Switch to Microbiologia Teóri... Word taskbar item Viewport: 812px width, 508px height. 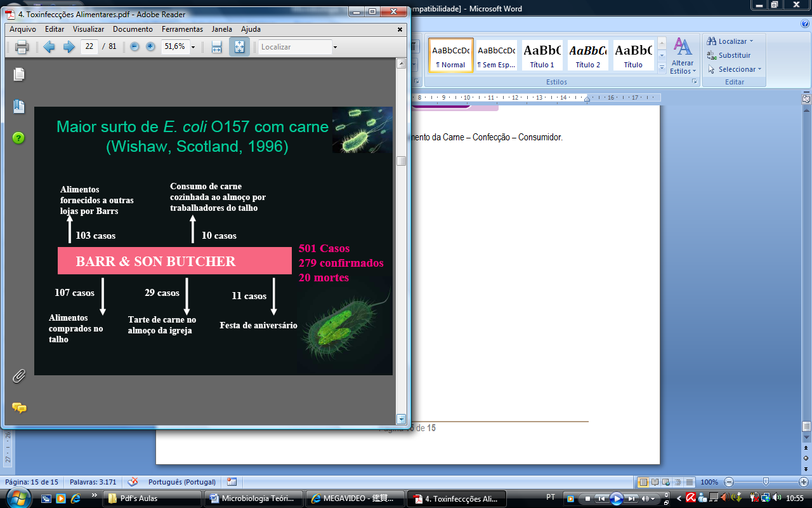pos(254,498)
